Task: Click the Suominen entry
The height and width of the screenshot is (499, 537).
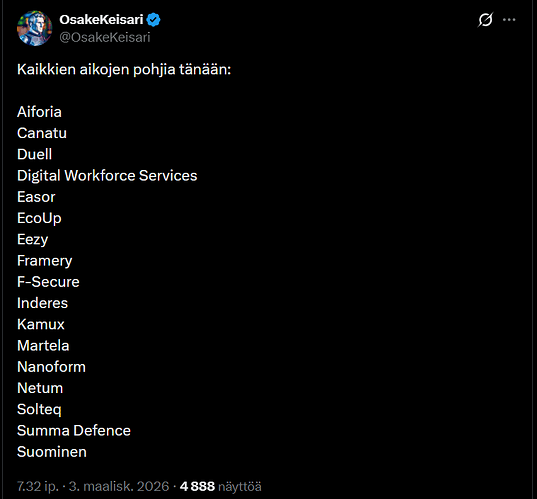Action: point(52,452)
